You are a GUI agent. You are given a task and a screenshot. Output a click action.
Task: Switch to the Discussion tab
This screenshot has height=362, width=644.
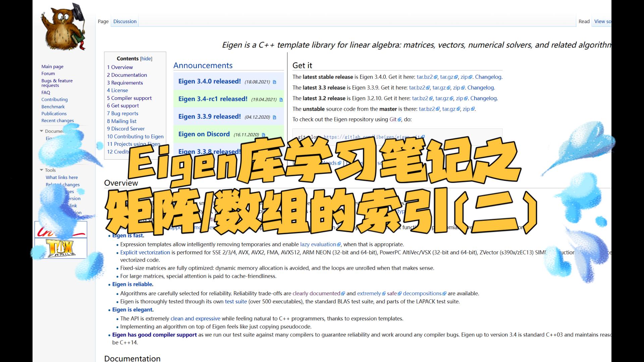tap(125, 21)
